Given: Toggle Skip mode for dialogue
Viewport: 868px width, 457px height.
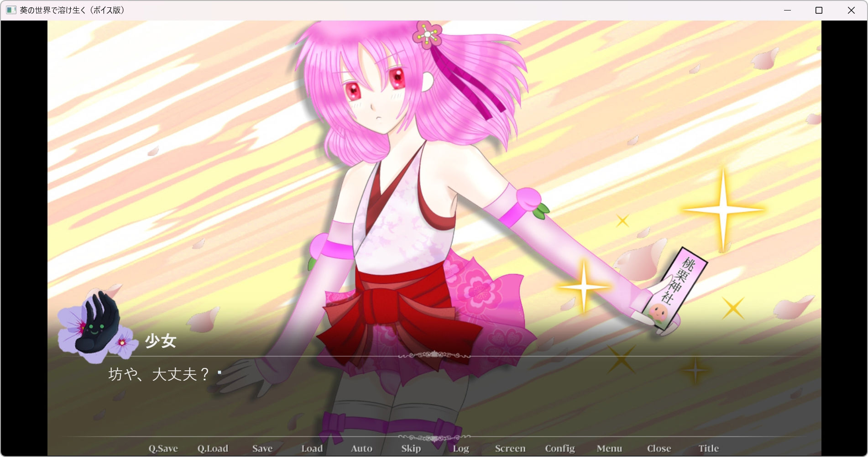Looking at the screenshot, I should [x=411, y=448].
